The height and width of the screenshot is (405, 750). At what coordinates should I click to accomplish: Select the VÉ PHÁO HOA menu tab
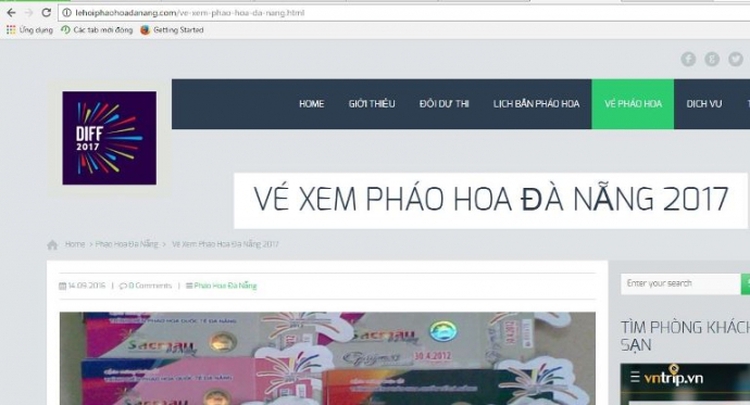pyautogui.click(x=633, y=104)
